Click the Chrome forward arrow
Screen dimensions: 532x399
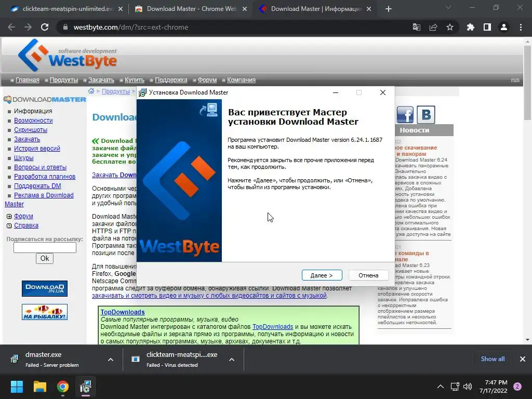(28, 27)
